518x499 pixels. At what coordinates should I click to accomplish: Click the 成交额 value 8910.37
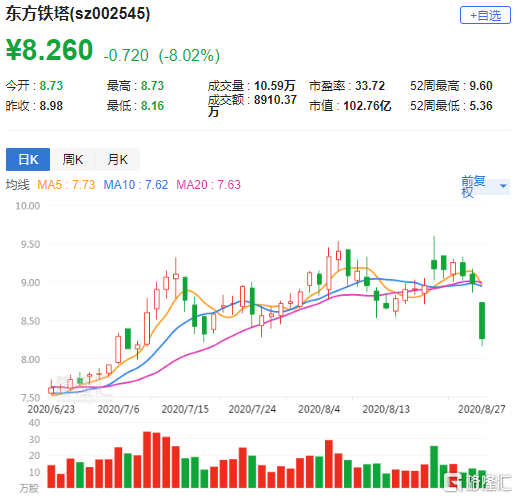tap(275, 100)
